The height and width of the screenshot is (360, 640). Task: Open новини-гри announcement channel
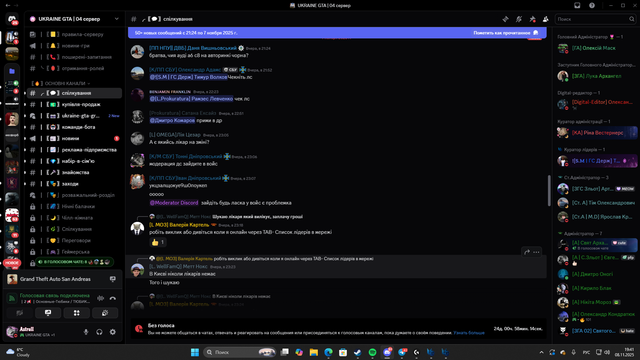[x=73, y=46]
